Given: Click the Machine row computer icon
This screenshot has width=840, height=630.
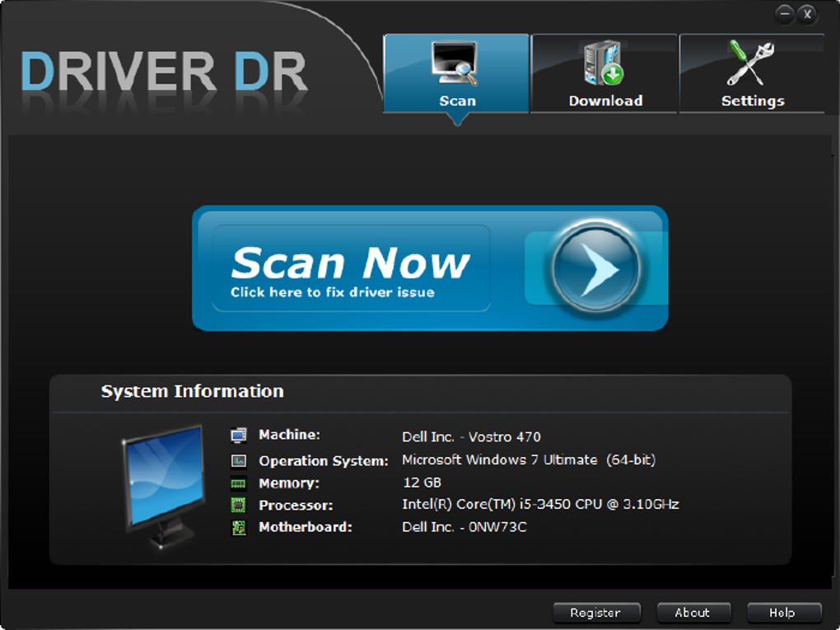Looking at the screenshot, I should click(x=238, y=435).
